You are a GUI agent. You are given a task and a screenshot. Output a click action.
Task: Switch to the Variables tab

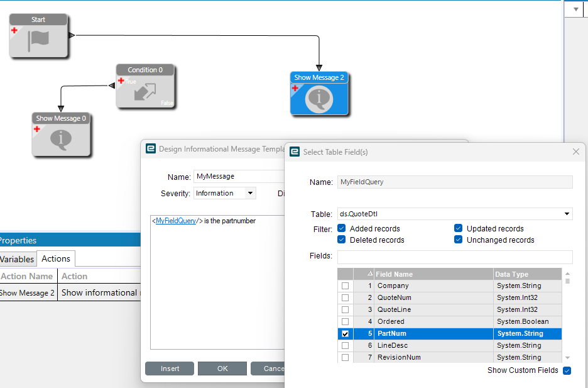[17, 258]
